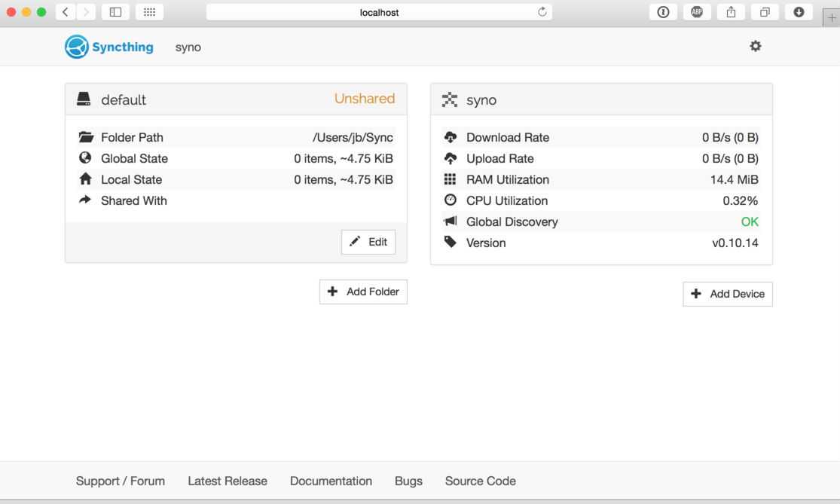
Task: Click the globe icon beside Global State
Action: (84, 157)
